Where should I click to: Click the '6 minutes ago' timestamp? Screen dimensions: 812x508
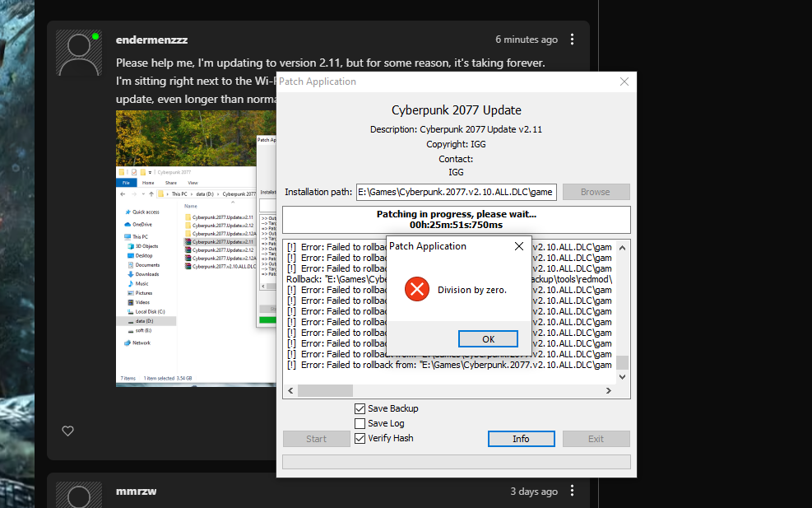coord(527,40)
